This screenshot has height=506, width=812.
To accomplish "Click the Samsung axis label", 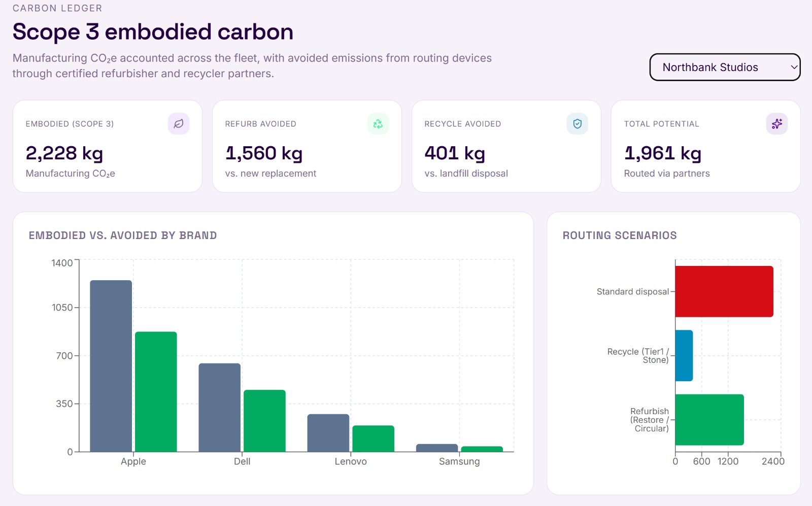I will tap(459, 461).
